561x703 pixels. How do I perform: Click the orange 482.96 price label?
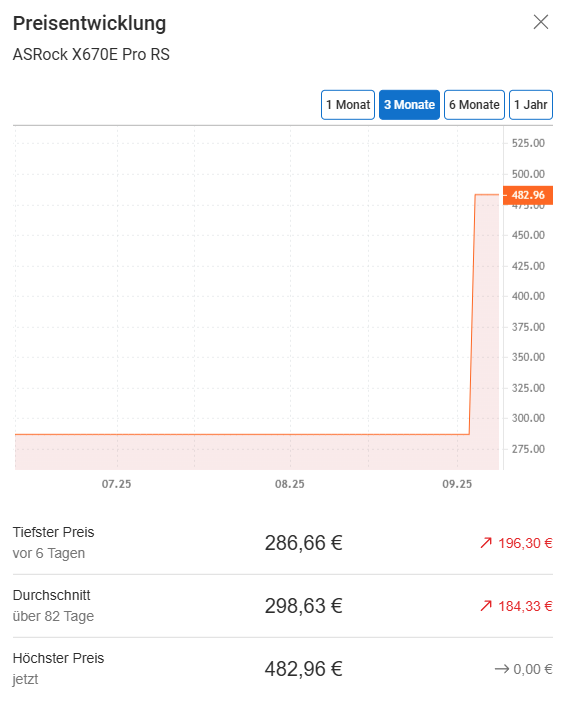[x=528, y=195]
